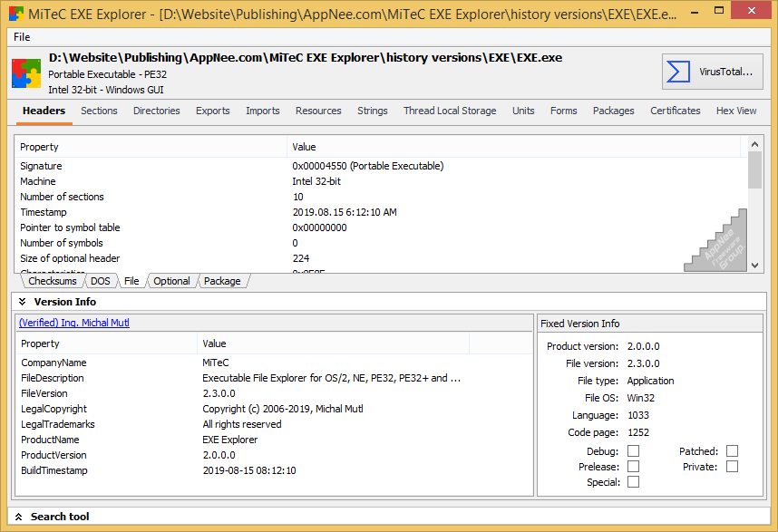
Task: Click the 0x00004550 (Portable Executable) value
Action: [x=367, y=166]
